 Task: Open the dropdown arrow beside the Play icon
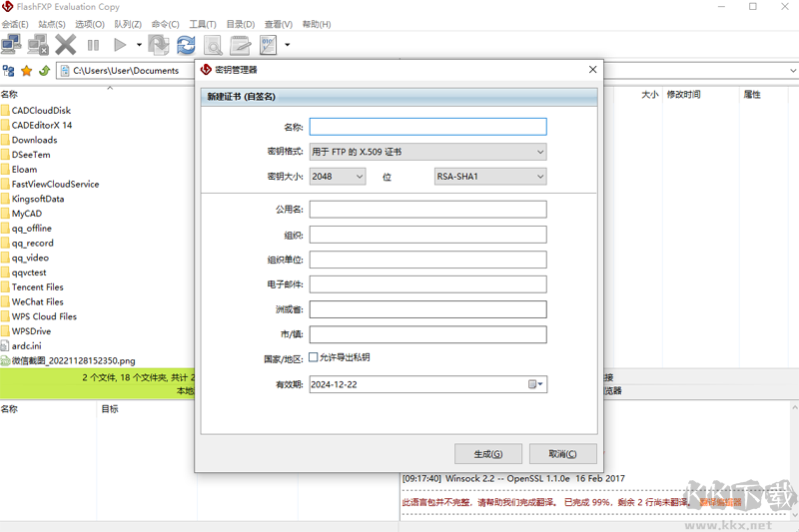[x=139, y=45]
